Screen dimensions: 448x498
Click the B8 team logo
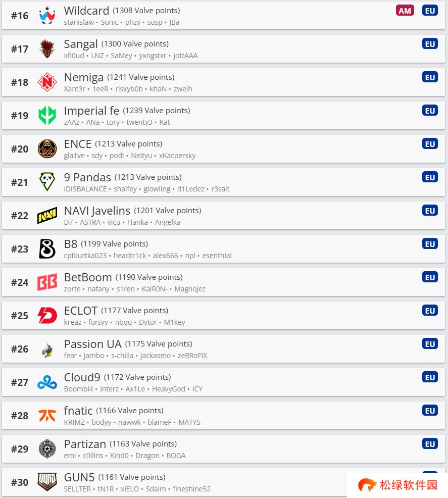[47, 248]
